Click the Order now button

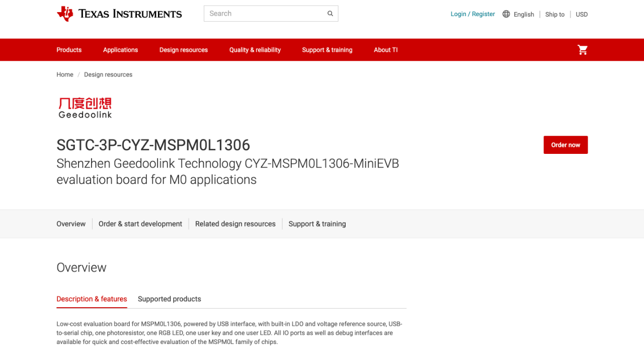tap(566, 145)
